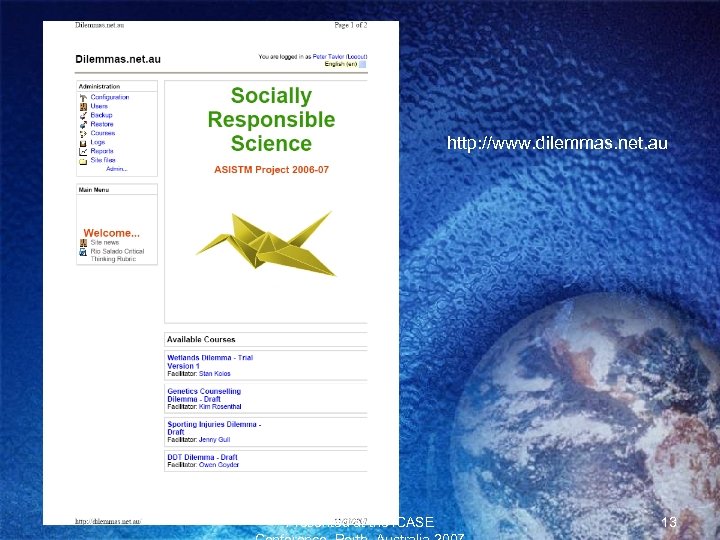The height and width of the screenshot is (540, 720).
Task: Click the http://dilemmas.net.au/ footer URL
Action: (108, 521)
